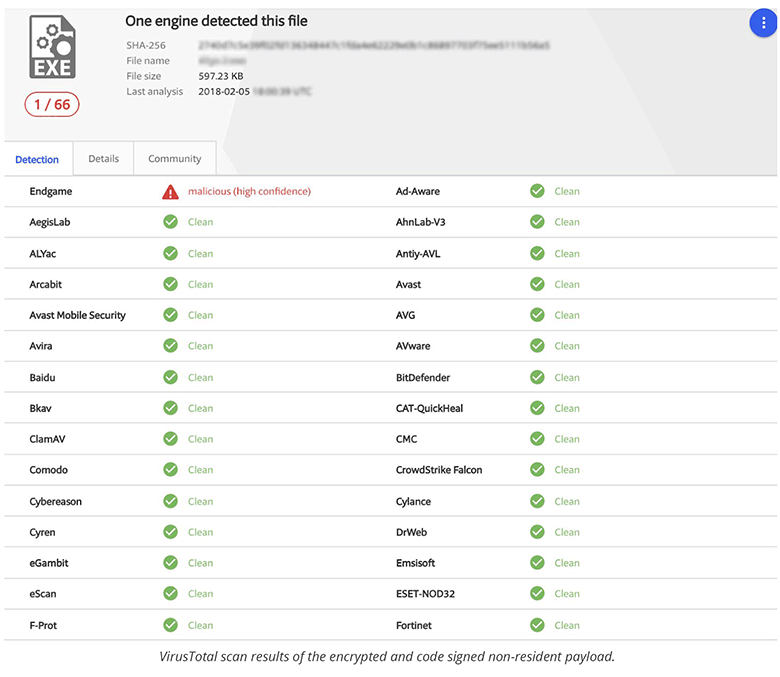Open the Community tab

pos(174,158)
